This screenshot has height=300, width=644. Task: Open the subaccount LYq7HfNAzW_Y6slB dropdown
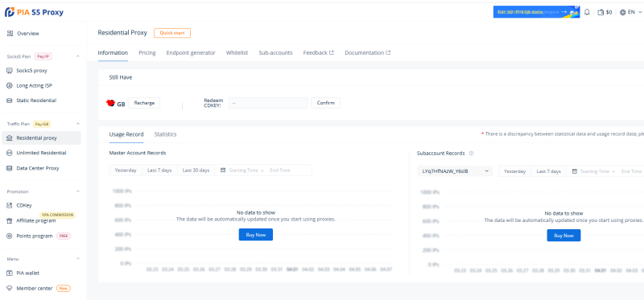[x=455, y=171]
